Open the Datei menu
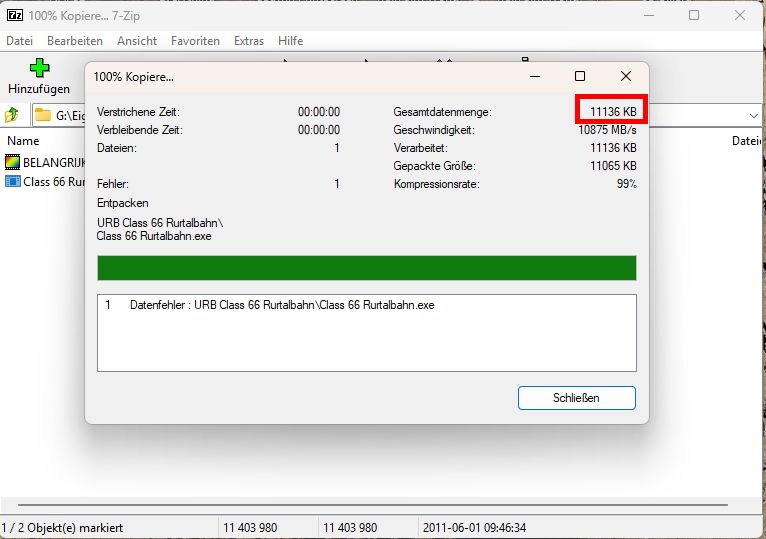 20,41
